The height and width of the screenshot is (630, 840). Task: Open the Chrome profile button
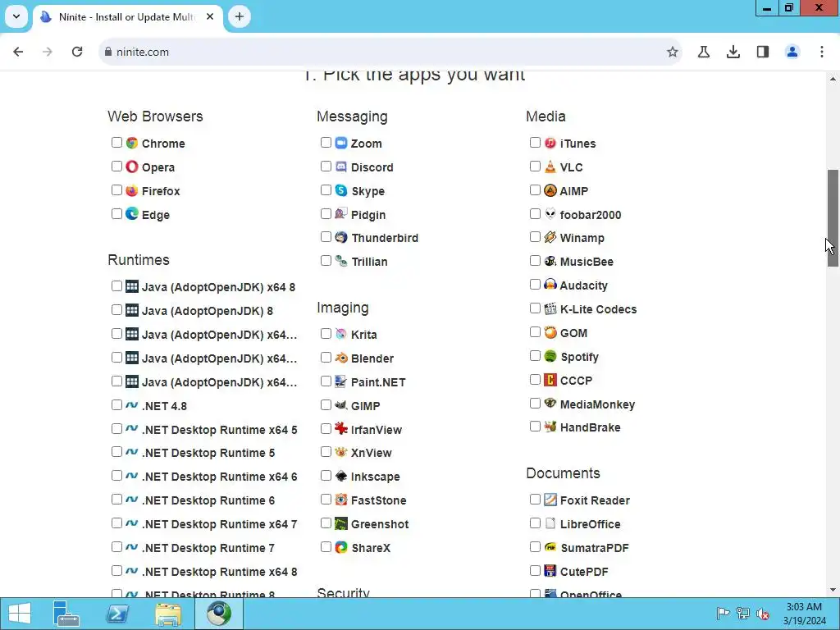pyautogui.click(x=792, y=52)
